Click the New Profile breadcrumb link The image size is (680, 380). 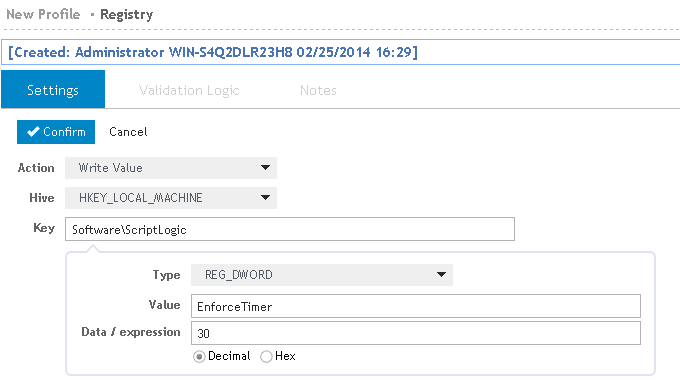tap(43, 14)
